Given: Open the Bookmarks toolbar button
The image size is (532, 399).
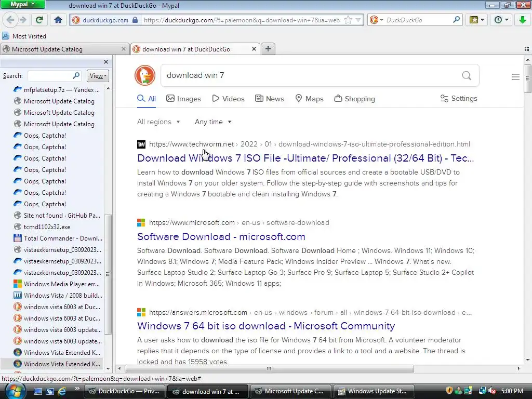Looking at the screenshot, I should coord(477,20).
